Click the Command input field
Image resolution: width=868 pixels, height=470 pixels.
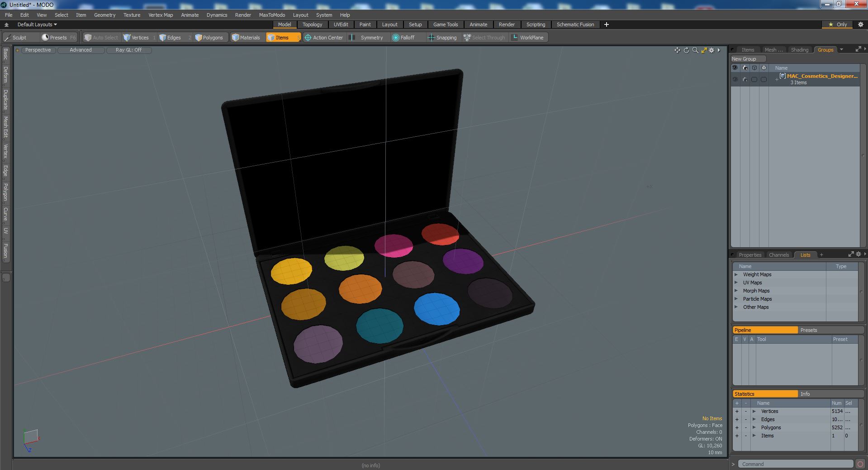click(796, 464)
